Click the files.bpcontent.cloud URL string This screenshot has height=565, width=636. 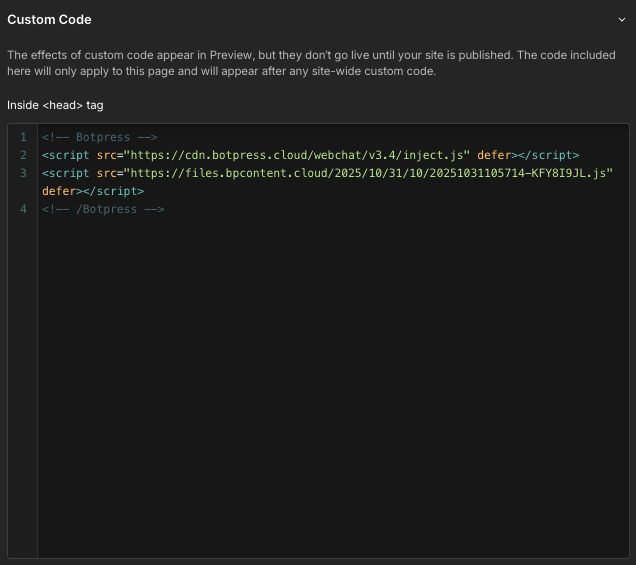coord(368,173)
